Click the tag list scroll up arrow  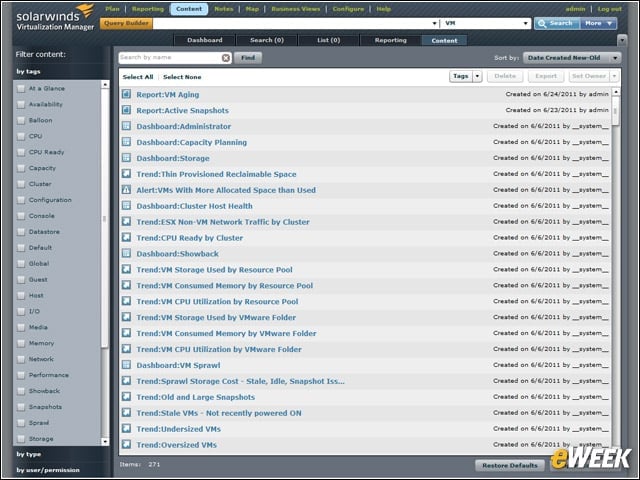tap(105, 84)
